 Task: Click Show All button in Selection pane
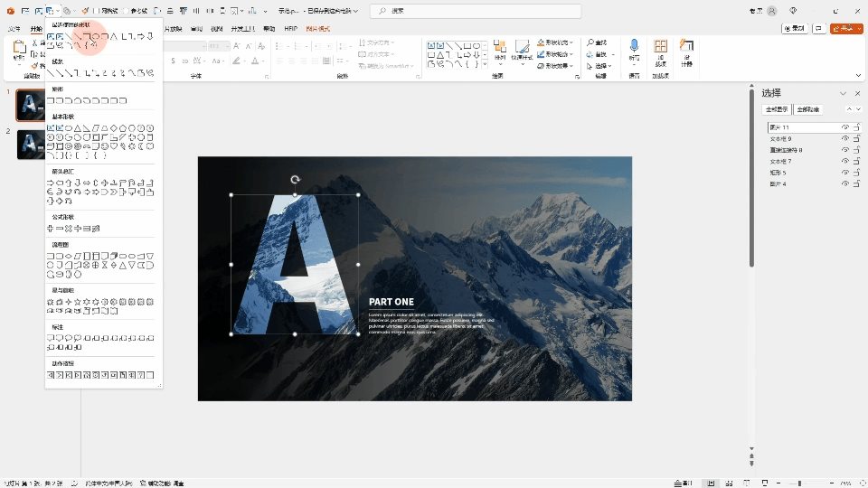pos(777,109)
